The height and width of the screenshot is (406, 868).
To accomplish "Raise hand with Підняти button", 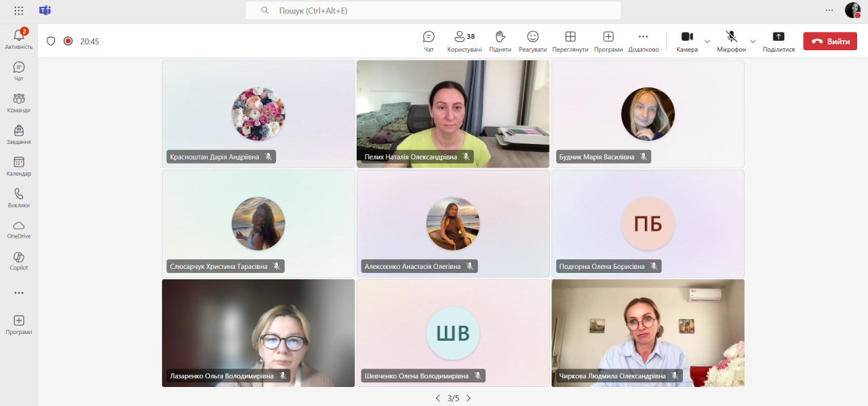I will tap(500, 41).
